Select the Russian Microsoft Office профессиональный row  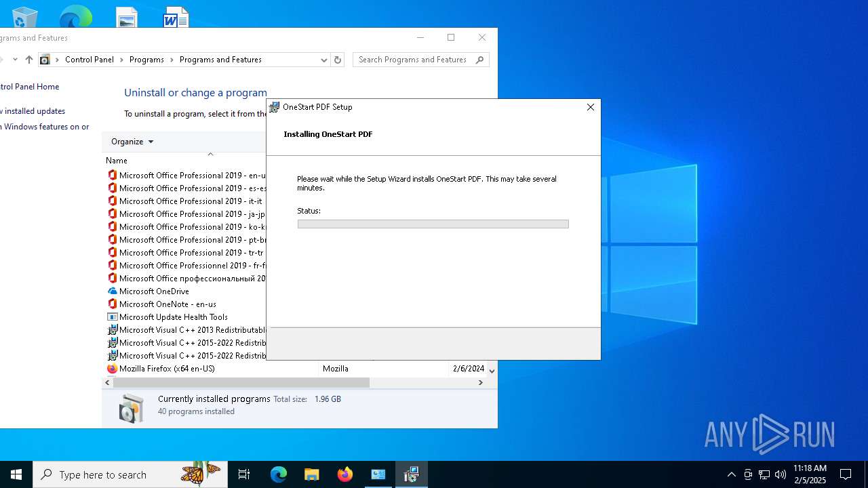coord(186,279)
